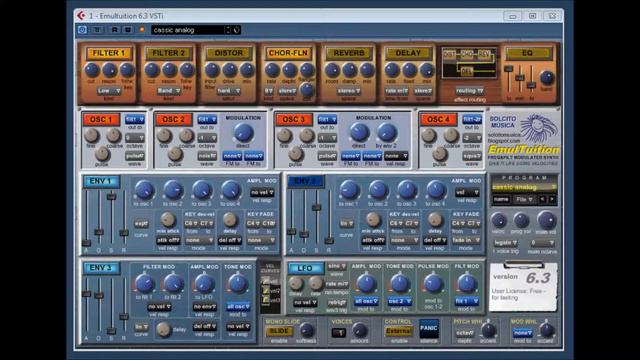Open the 'legato' voice trig dropdown

coord(505,243)
